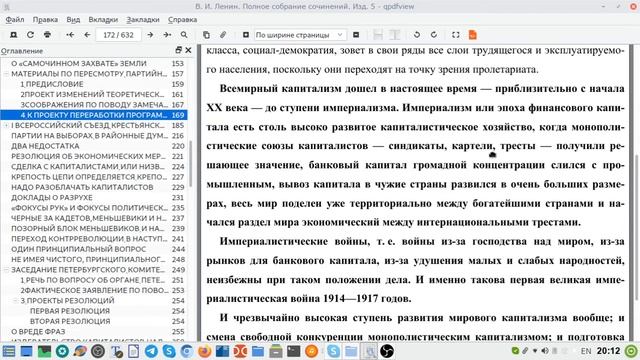Rotate the page left
The width and height of the screenshot is (640, 360).
pyautogui.click(x=417, y=35)
